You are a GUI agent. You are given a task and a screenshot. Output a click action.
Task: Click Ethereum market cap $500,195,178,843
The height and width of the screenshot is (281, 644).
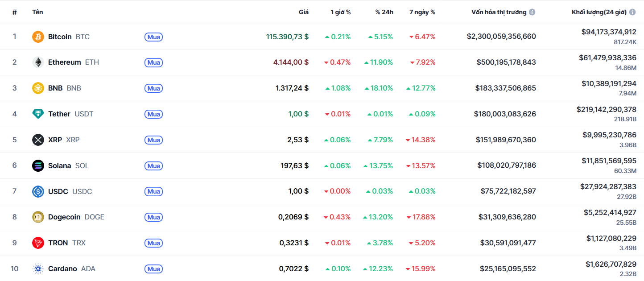coord(506,62)
